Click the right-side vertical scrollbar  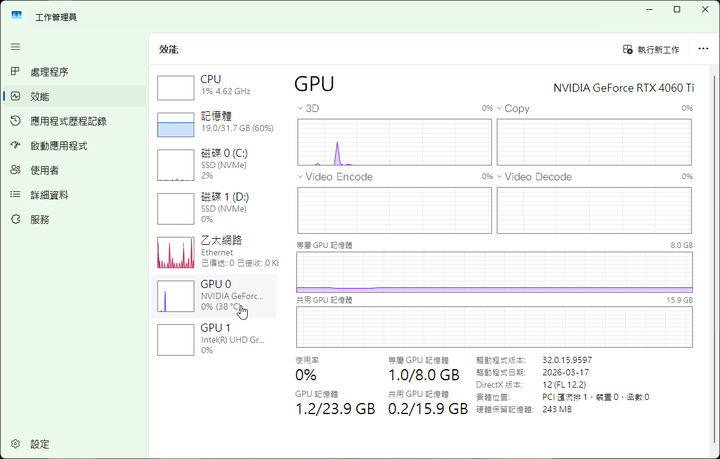714,257
